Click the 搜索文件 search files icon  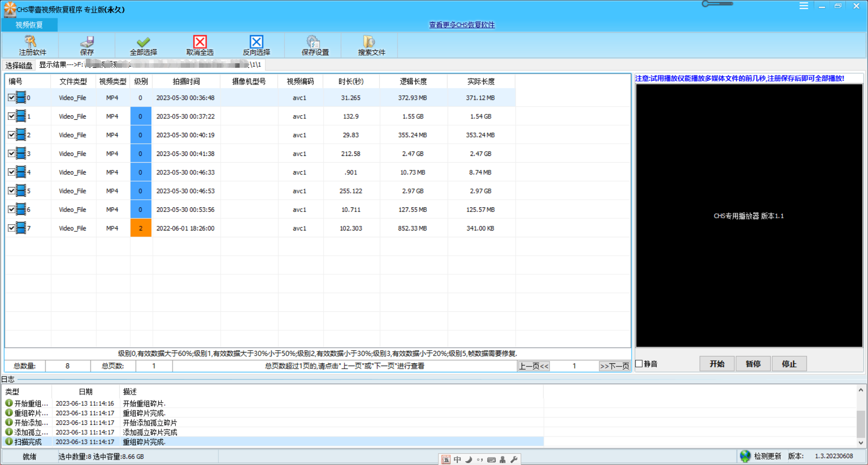pyautogui.click(x=369, y=42)
